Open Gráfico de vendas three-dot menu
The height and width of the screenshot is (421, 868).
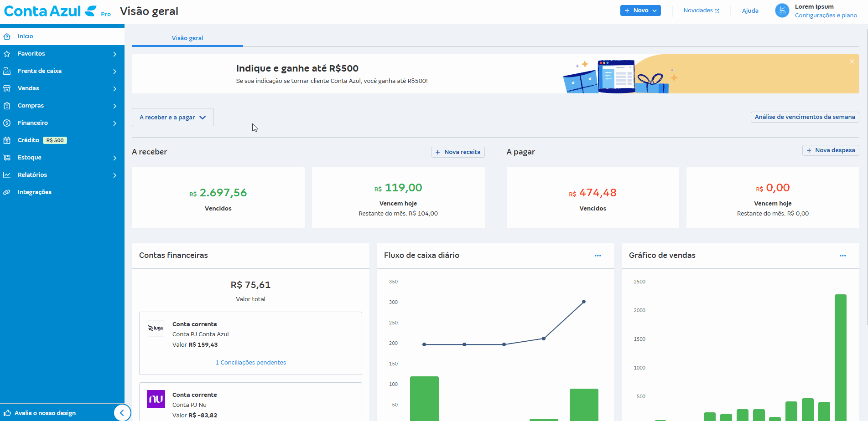coord(842,256)
